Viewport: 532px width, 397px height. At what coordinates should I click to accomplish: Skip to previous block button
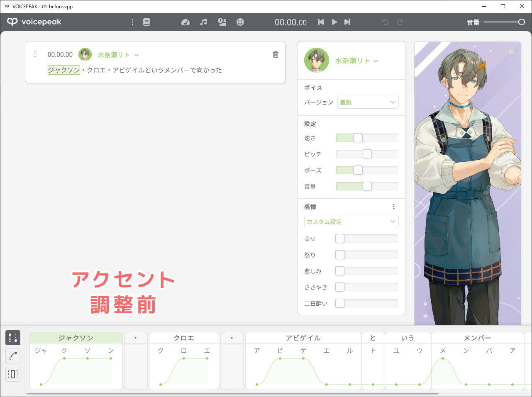point(321,22)
